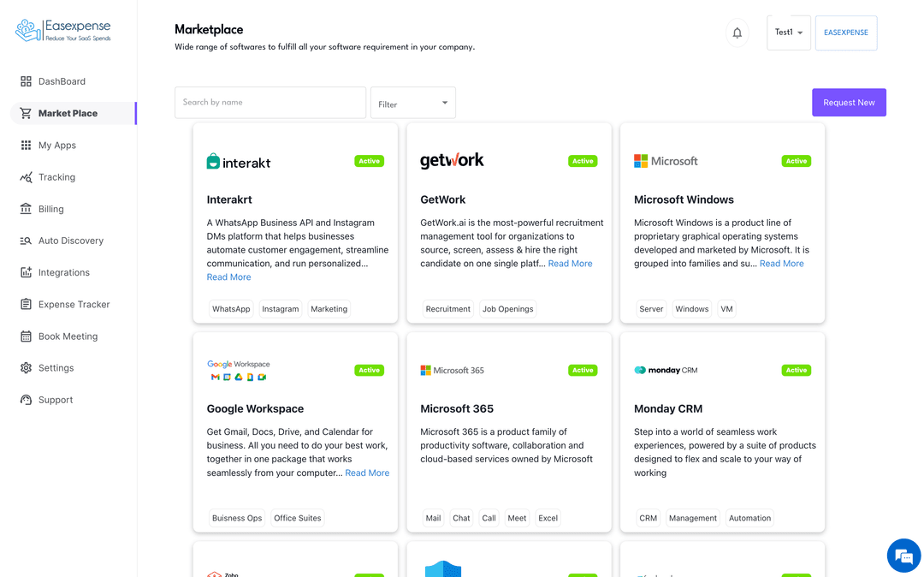Click Active badge on Monday CRM card
Image resolution: width=924 pixels, height=577 pixels.
pos(797,370)
